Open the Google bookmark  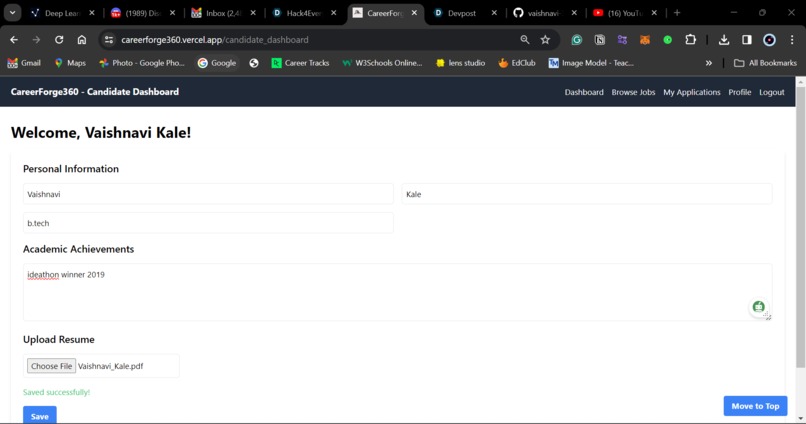click(217, 63)
